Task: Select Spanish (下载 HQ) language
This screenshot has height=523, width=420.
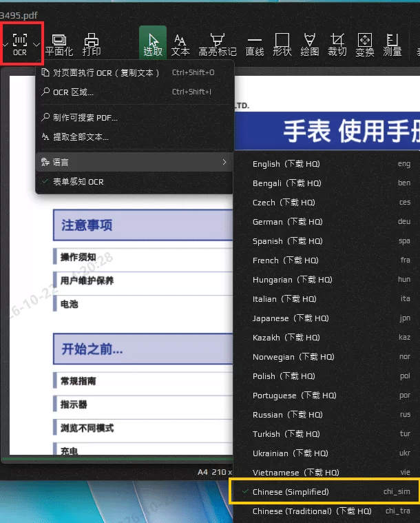Action: pos(326,240)
